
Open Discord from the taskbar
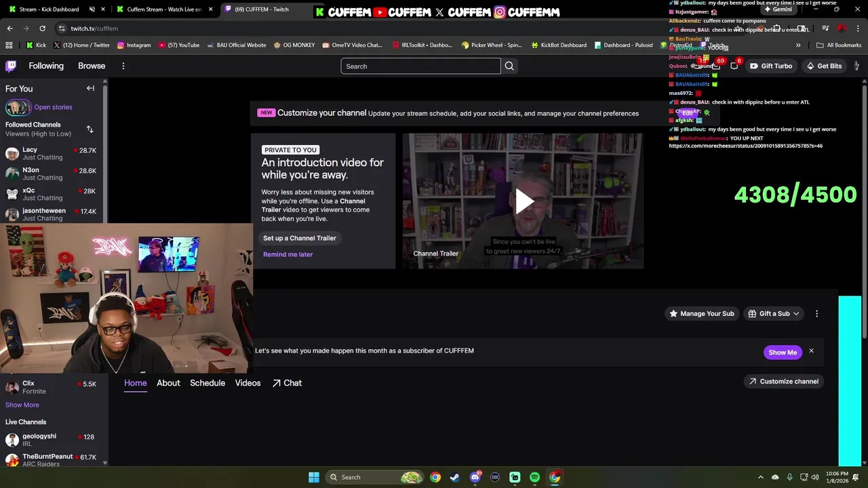475,477
